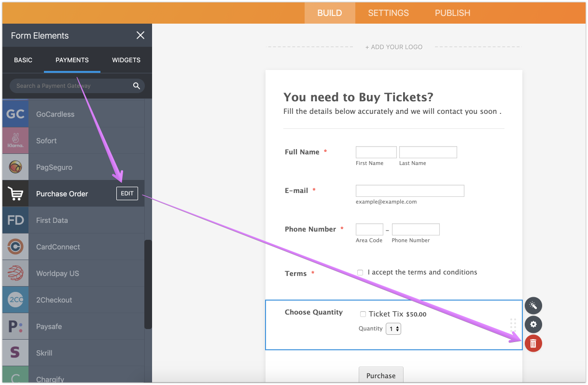Click the Purchase Order cart icon
588x385 pixels.
(x=15, y=194)
